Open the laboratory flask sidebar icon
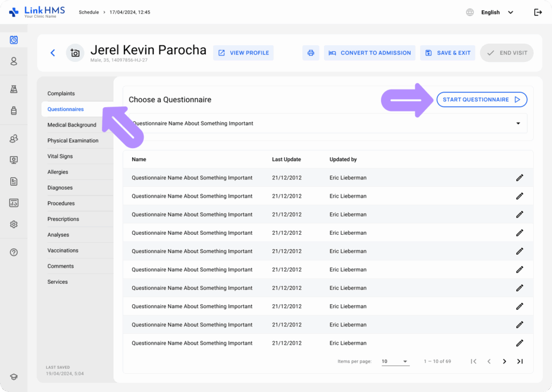 (x=14, y=89)
